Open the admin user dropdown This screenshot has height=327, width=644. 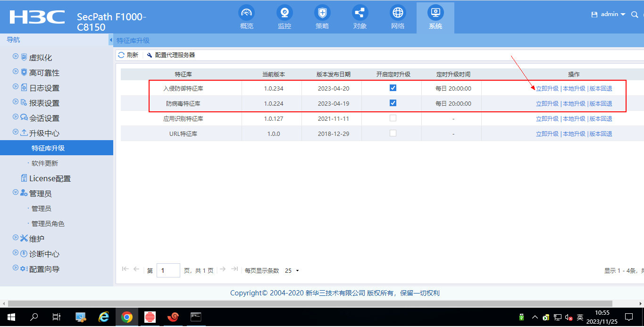pos(613,15)
